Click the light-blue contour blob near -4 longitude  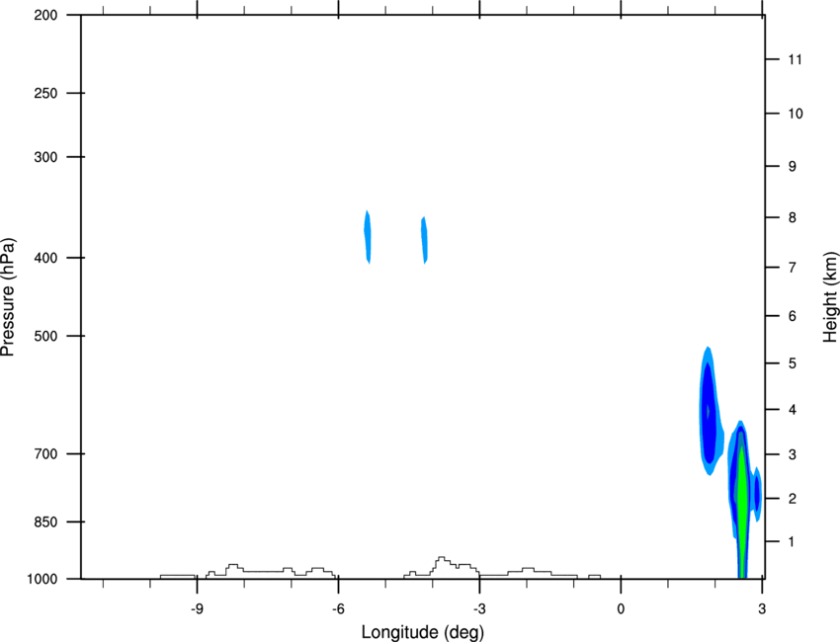pos(424,240)
